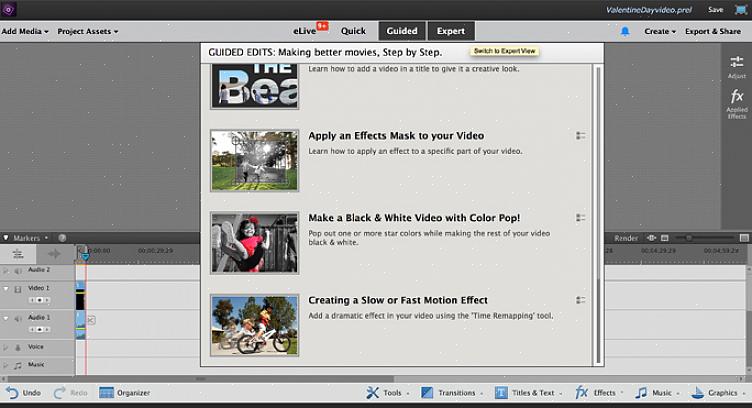Collapse the Audio 1 track
This screenshot has width=752, height=408.
[x=6, y=318]
